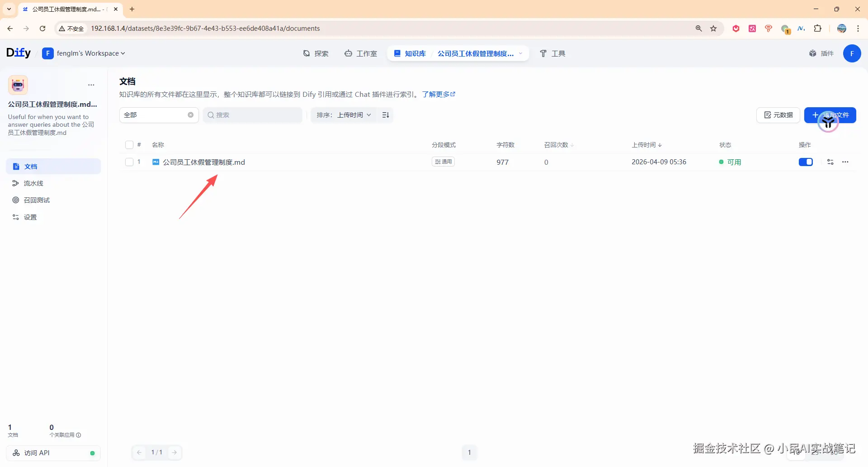This screenshot has width=868, height=467.
Task: Open the 元数据 metadata button
Action: pyautogui.click(x=778, y=115)
